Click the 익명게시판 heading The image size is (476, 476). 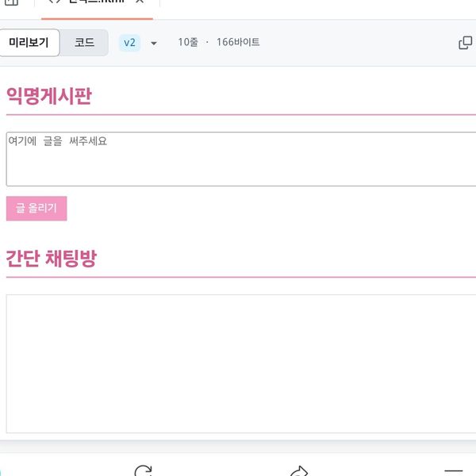tap(48, 97)
